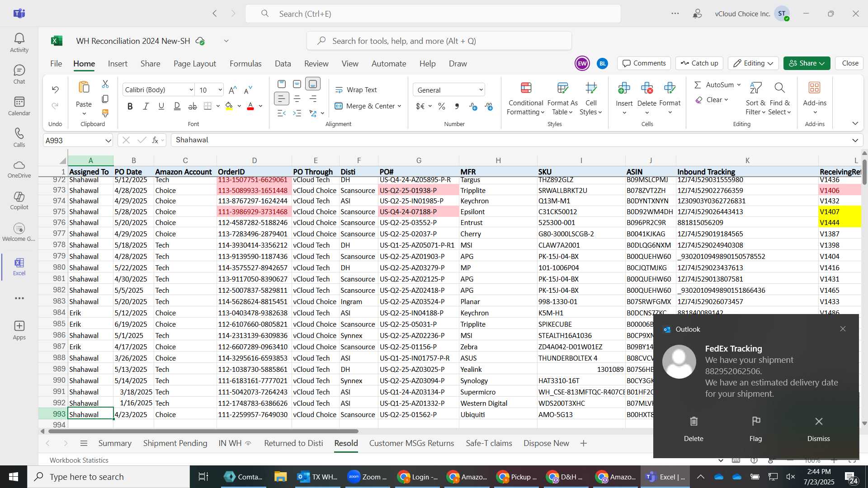Click the Catch up button

pos(699,63)
